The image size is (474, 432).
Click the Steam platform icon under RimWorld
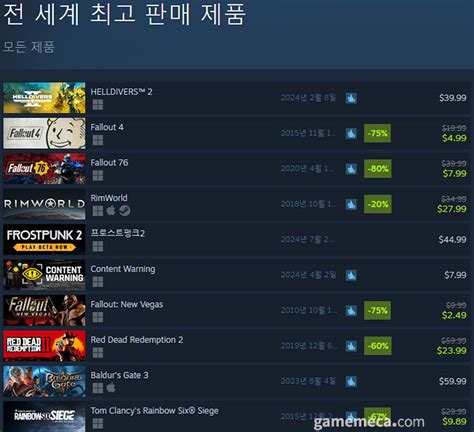point(125,211)
